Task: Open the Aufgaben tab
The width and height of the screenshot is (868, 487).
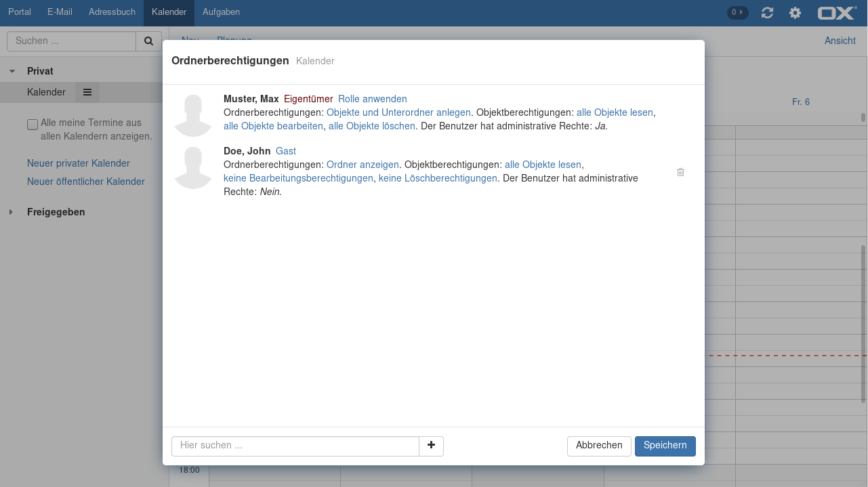Action: point(221,12)
